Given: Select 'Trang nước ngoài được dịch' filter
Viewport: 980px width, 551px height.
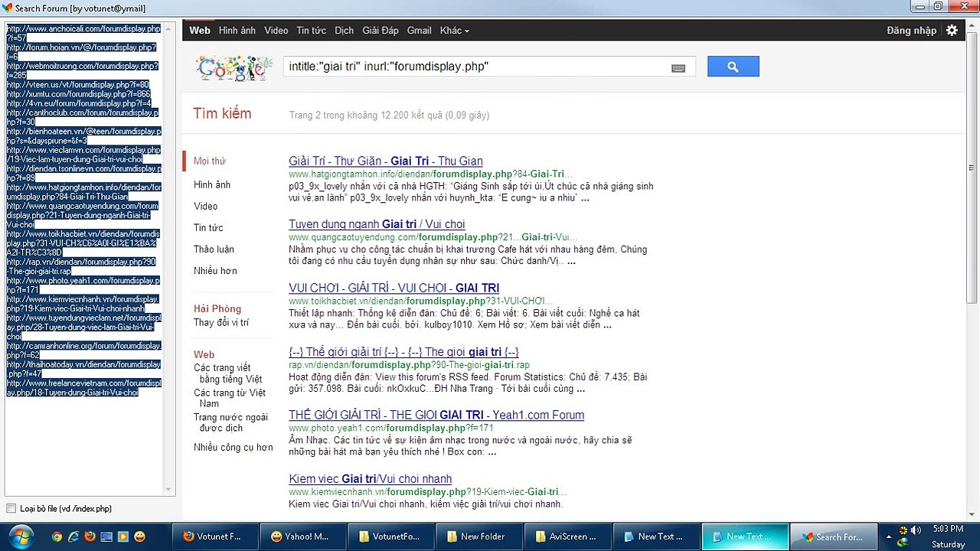Looking at the screenshot, I should coord(231,422).
